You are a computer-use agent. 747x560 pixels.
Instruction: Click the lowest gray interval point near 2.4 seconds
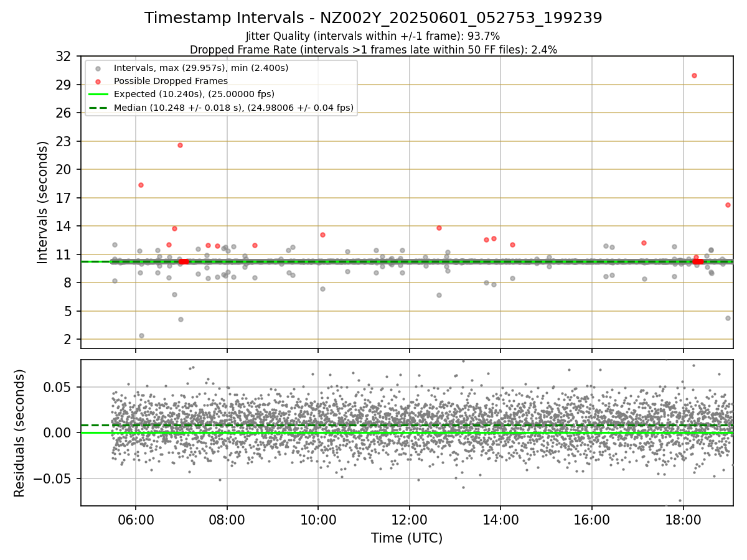[141, 335]
